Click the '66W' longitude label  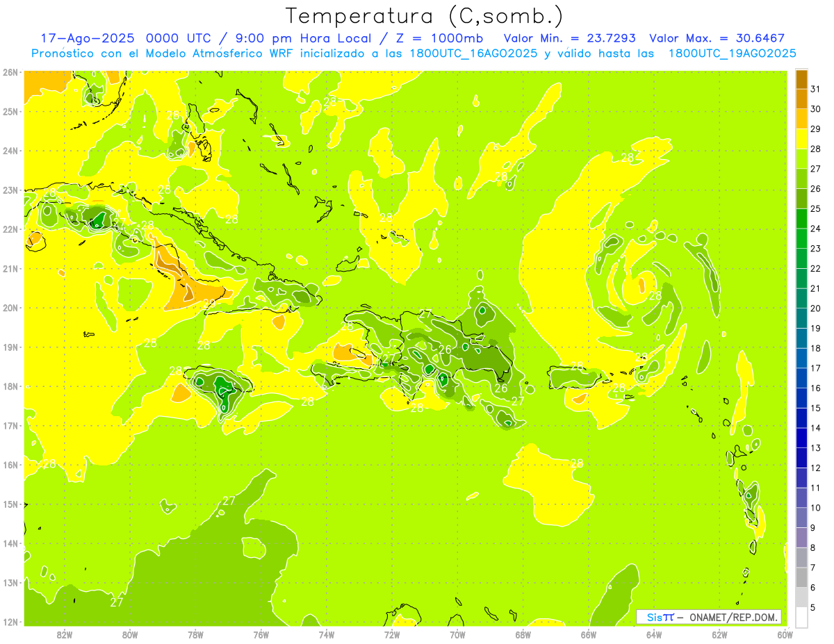[x=588, y=634]
